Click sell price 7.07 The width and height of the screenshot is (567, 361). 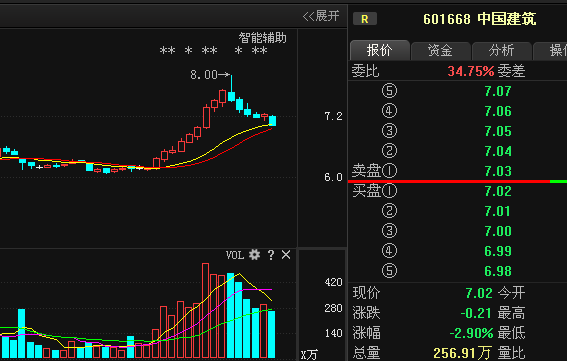click(x=498, y=91)
